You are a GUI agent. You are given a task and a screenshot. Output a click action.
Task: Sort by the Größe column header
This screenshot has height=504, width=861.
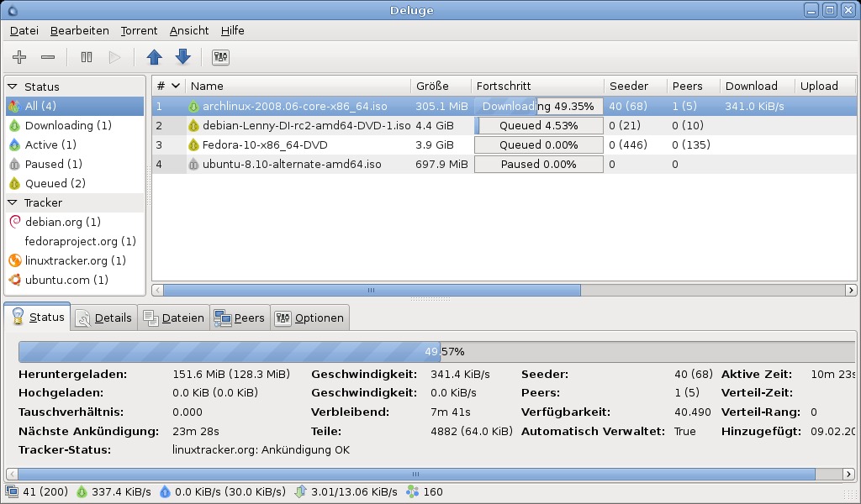pyautogui.click(x=441, y=86)
